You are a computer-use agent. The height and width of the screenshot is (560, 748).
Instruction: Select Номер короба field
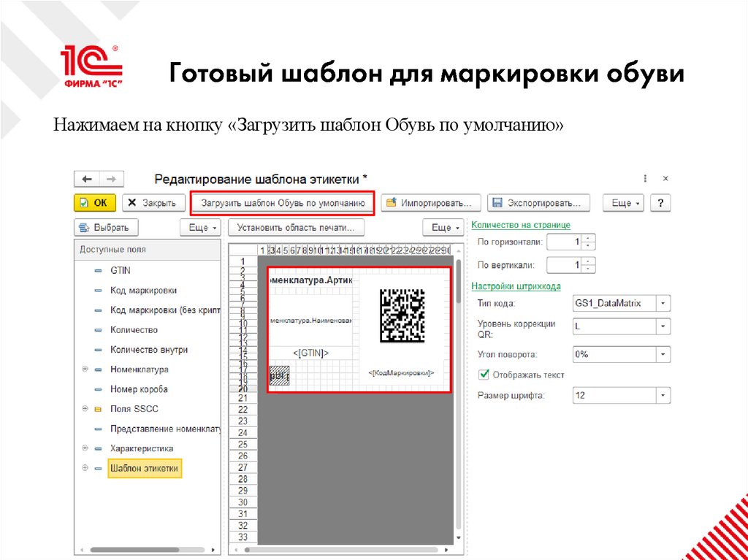(x=139, y=389)
